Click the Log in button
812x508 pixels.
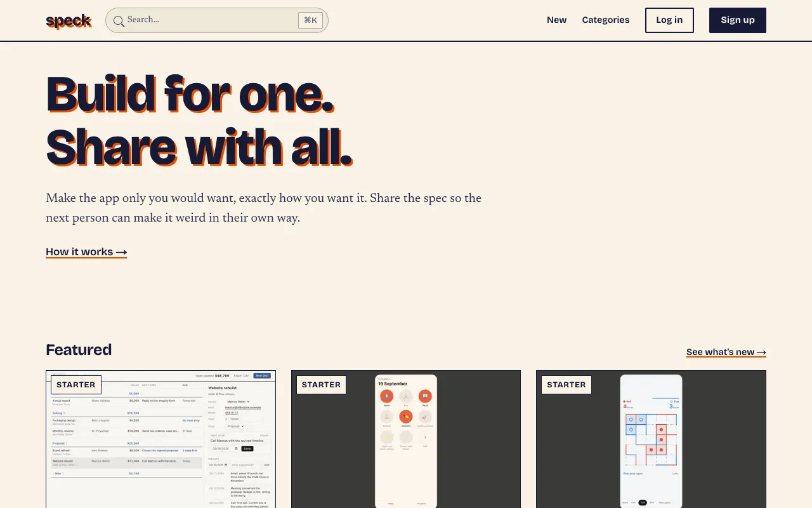point(669,20)
